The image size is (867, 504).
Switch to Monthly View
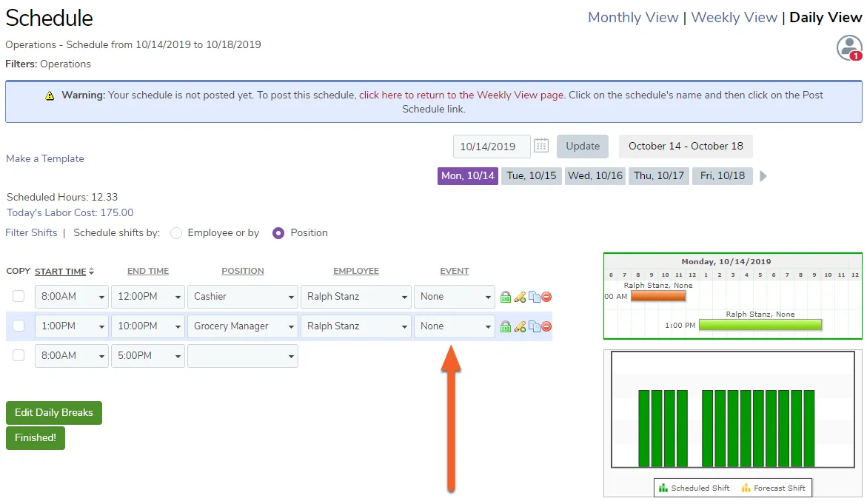(x=632, y=18)
